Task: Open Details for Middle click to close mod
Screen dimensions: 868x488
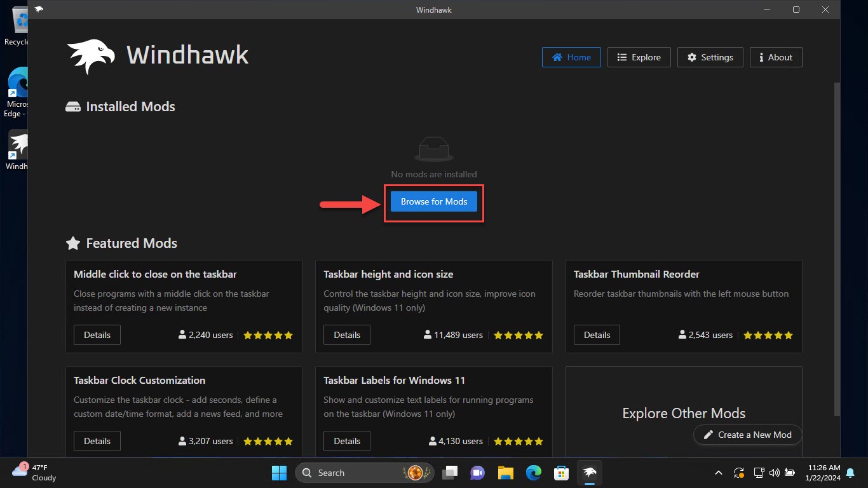Action: tap(97, 335)
